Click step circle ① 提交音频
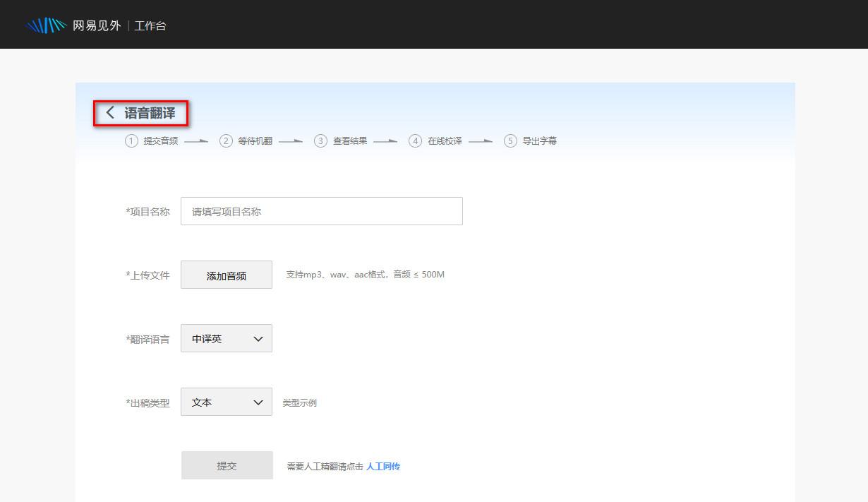Viewport: 868px width, 502px height. point(131,141)
